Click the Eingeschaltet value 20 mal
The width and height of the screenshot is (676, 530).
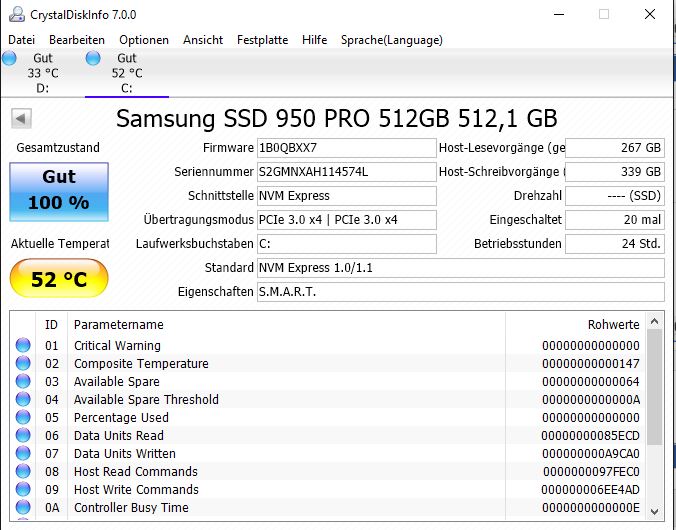615,220
